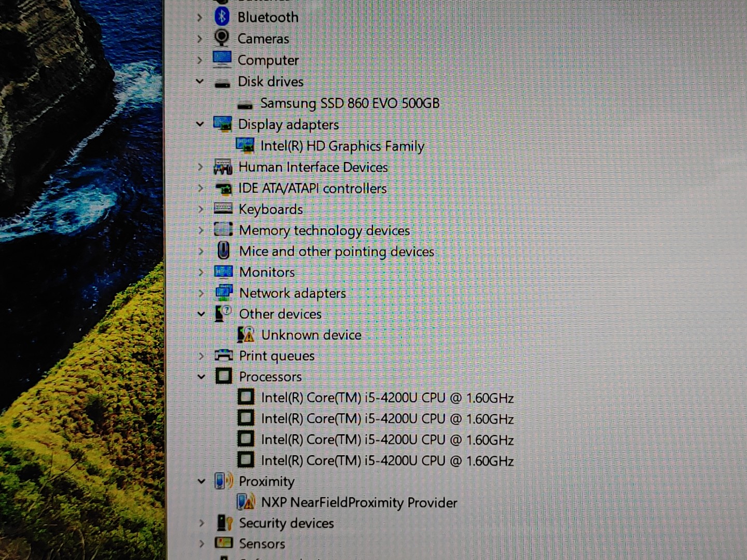Select the first Intel Core i5-4200U processor entry

pyautogui.click(x=387, y=398)
